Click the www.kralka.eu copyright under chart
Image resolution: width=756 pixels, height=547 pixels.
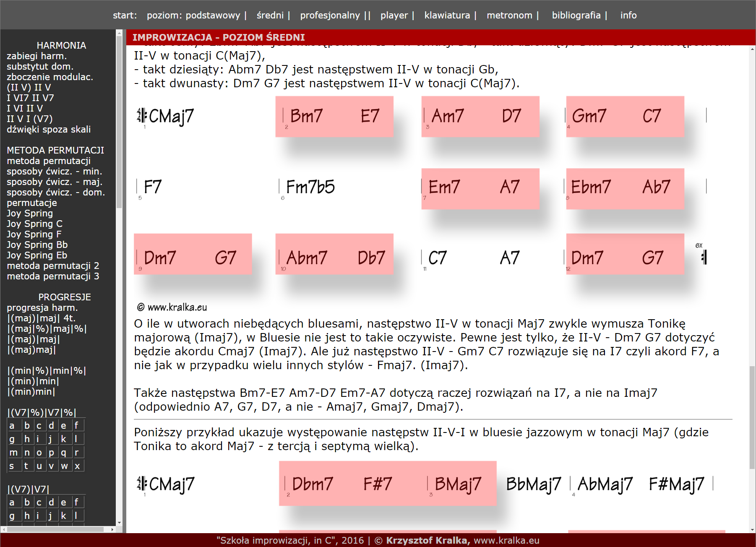pyautogui.click(x=172, y=307)
